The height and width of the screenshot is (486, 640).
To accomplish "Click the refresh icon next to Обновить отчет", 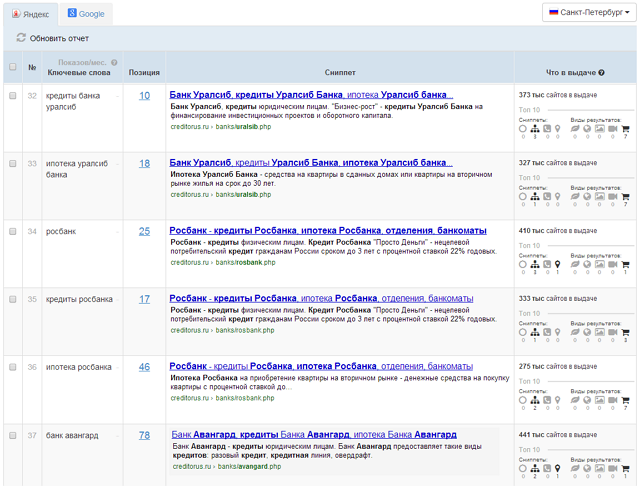I will tap(21, 38).
